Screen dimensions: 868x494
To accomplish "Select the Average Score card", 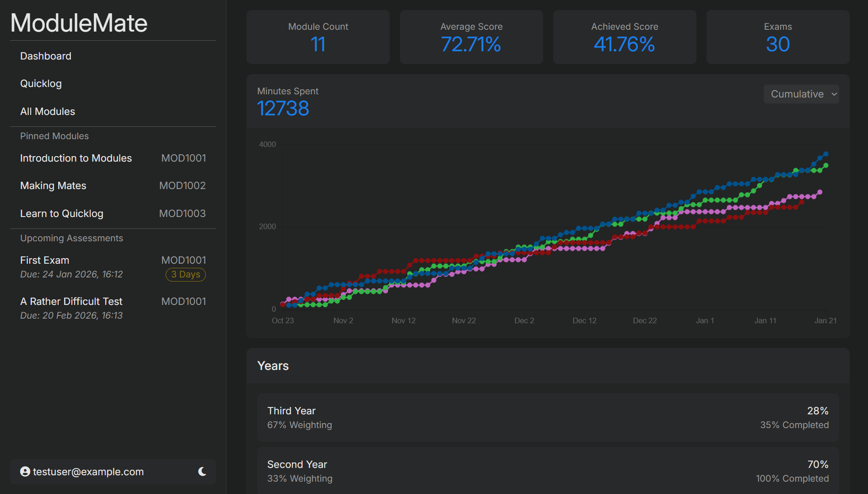I will pyautogui.click(x=471, y=37).
